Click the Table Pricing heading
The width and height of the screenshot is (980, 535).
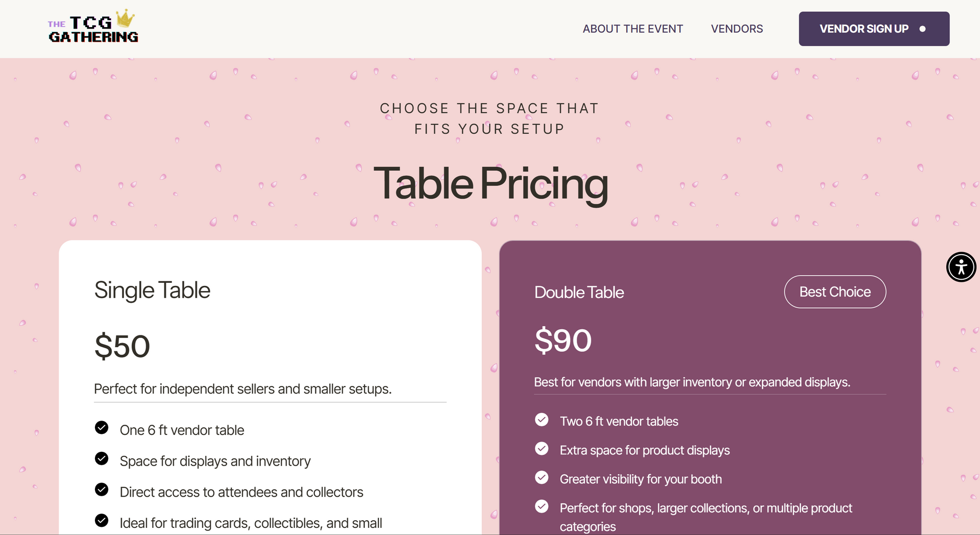491,185
